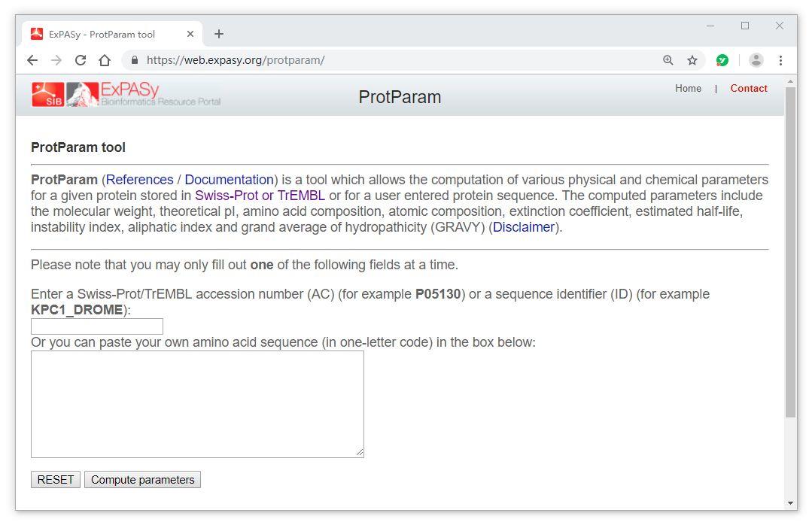Go back using the browser back arrow
Viewport: 812px width, 528px height.
pyautogui.click(x=32, y=60)
